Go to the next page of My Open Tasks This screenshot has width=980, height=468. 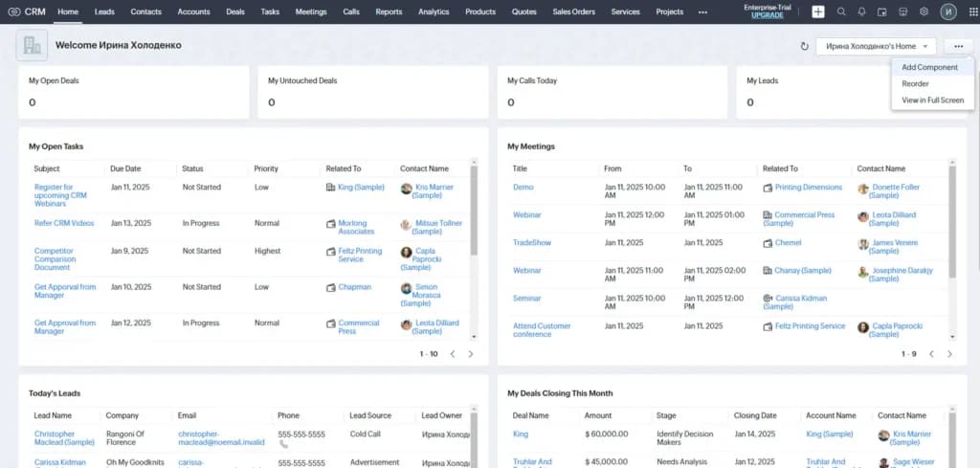[471, 354]
